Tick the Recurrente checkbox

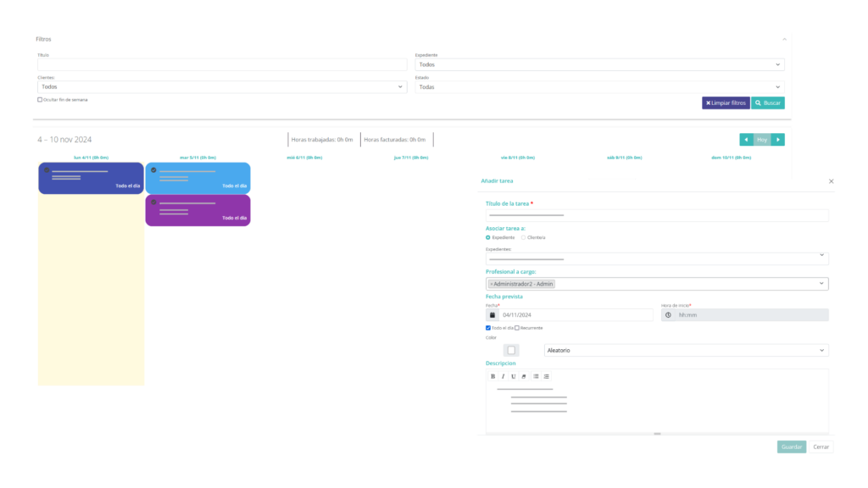point(517,328)
